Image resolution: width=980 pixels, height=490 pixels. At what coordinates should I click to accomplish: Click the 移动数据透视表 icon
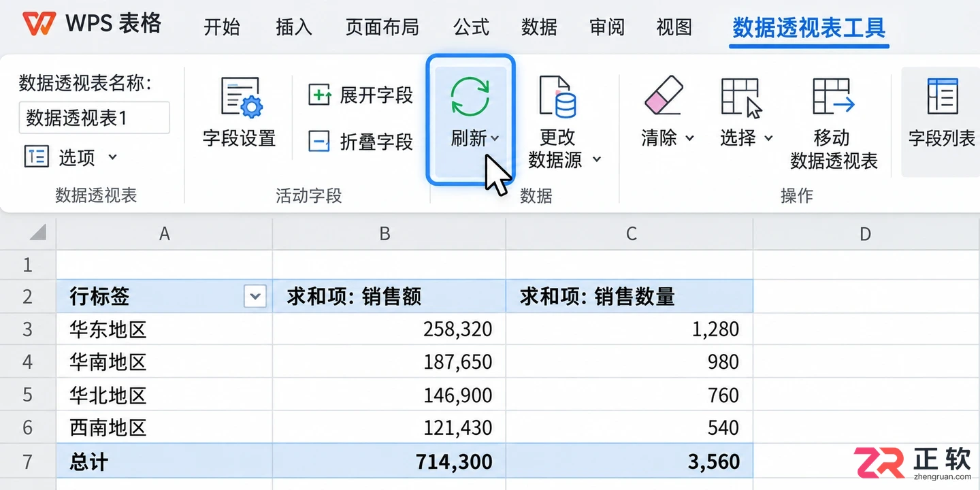[834, 96]
